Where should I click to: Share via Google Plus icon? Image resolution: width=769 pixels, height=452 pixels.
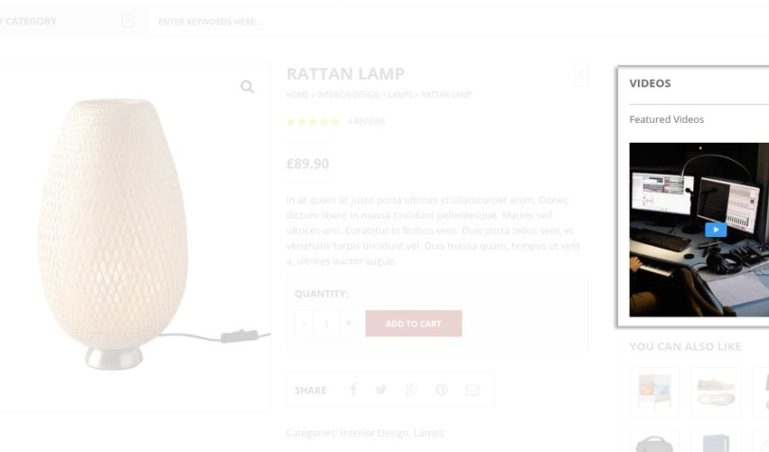(410, 390)
